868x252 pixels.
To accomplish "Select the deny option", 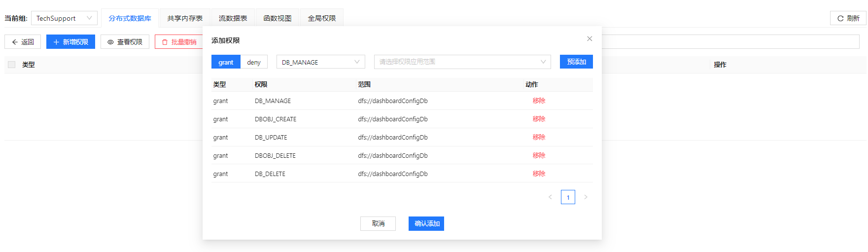I will 254,62.
